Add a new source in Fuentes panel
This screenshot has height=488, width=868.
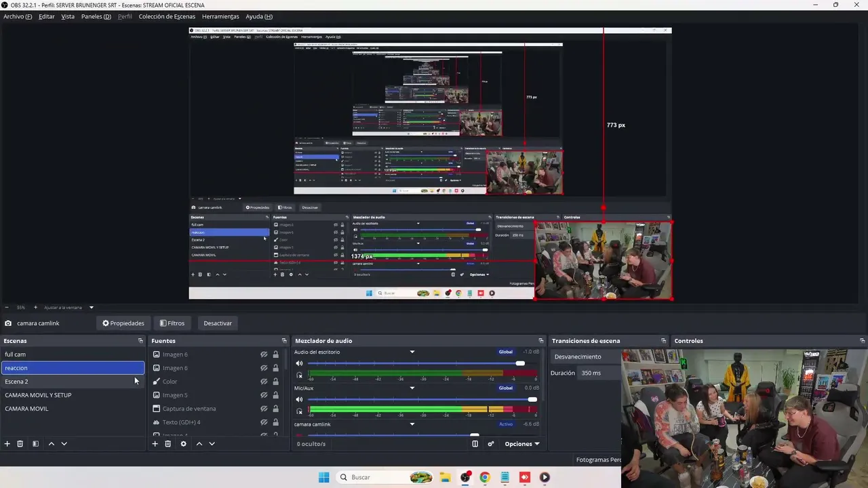[x=155, y=444]
